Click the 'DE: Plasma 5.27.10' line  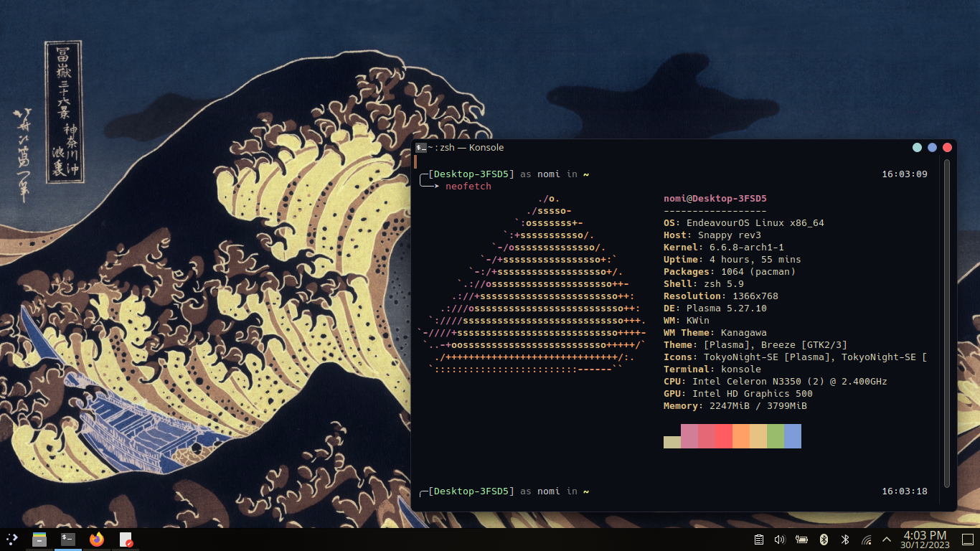coord(715,309)
